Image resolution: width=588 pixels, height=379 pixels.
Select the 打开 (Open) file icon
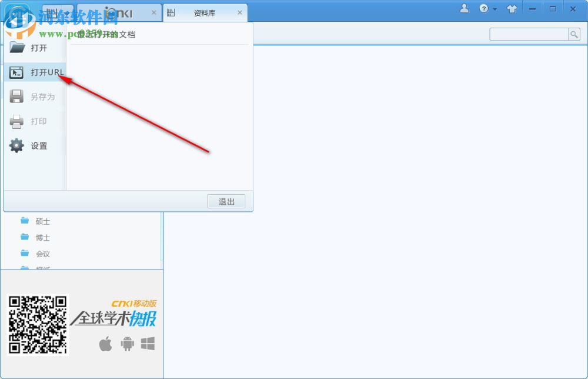click(x=16, y=48)
